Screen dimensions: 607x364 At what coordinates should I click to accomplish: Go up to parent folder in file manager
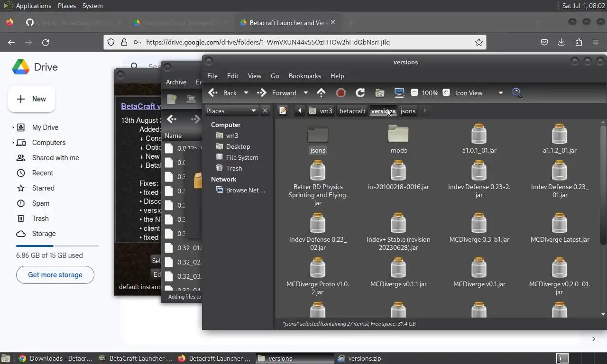[321, 93]
